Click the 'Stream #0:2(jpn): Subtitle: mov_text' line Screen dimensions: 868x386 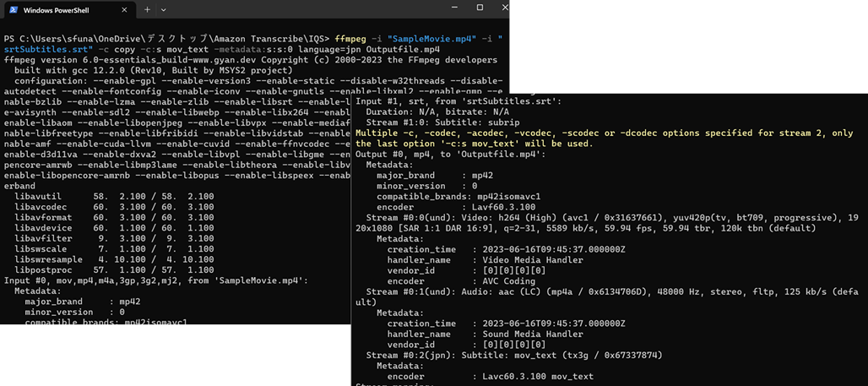coord(514,355)
